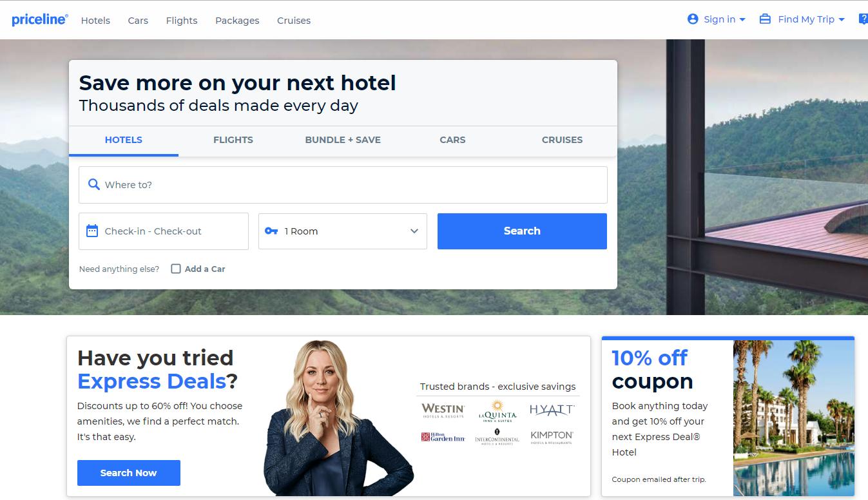Click the Westin hotels brand logo

tap(443, 410)
